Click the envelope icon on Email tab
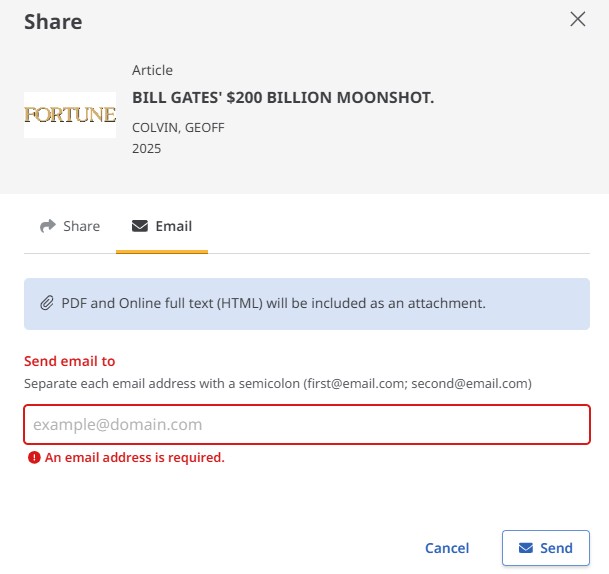This screenshot has width=609, height=574. click(140, 226)
